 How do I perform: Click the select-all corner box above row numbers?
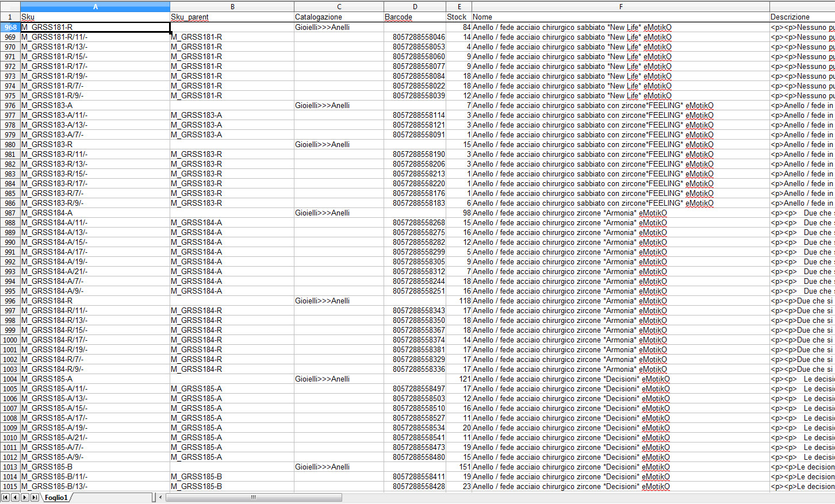[x=10, y=6]
